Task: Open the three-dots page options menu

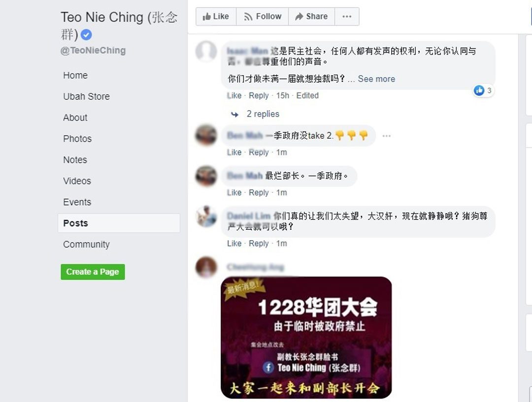Action: [347, 17]
